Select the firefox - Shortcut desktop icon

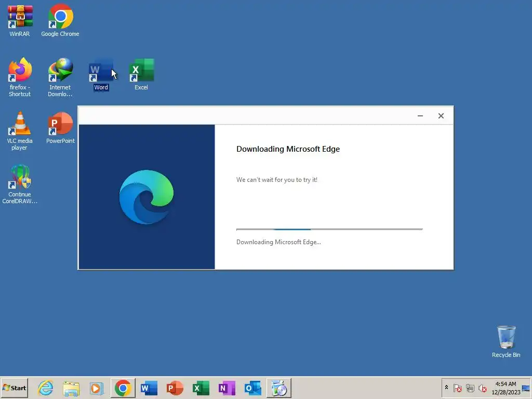click(20, 77)
